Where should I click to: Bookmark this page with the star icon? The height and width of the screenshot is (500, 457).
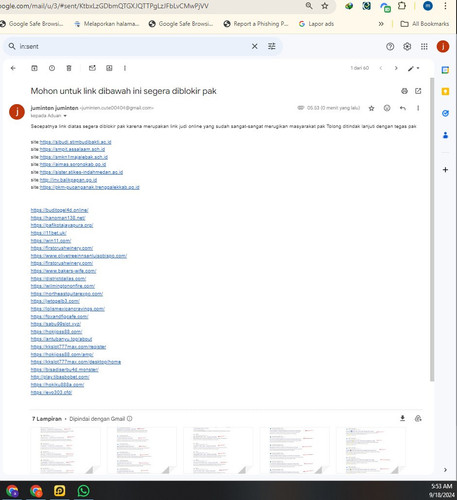325,6
